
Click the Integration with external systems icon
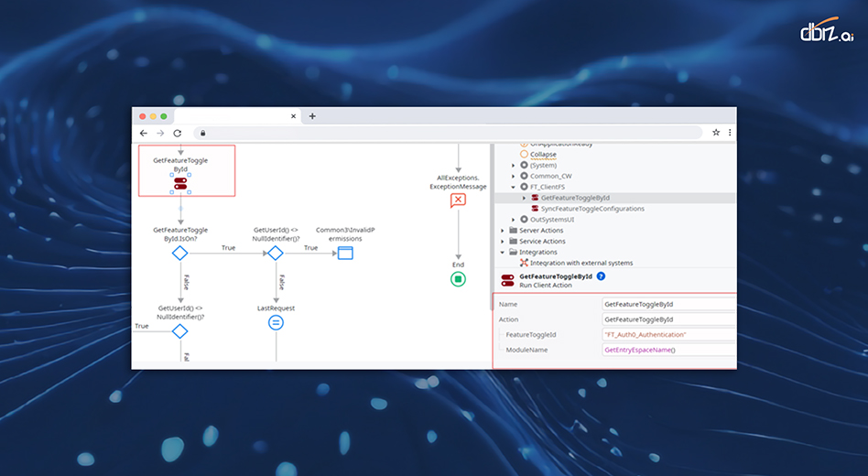tap(524, 263)
